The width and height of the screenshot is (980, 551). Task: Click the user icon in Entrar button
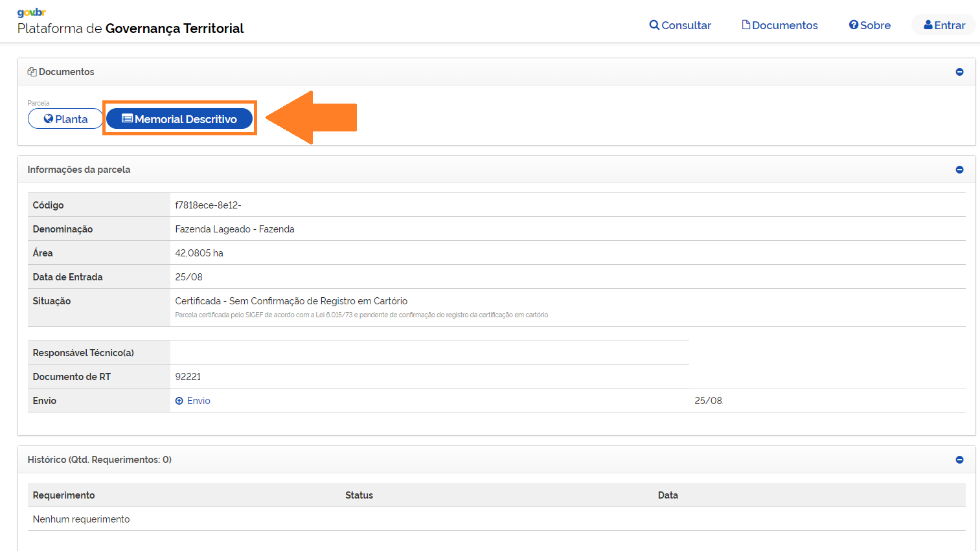pyautogui.click(x=928, y=25)
